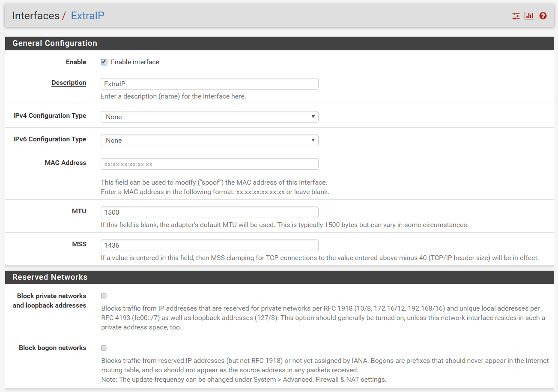
Task: Click the red help question mark icon
Action: pos(543,16)
